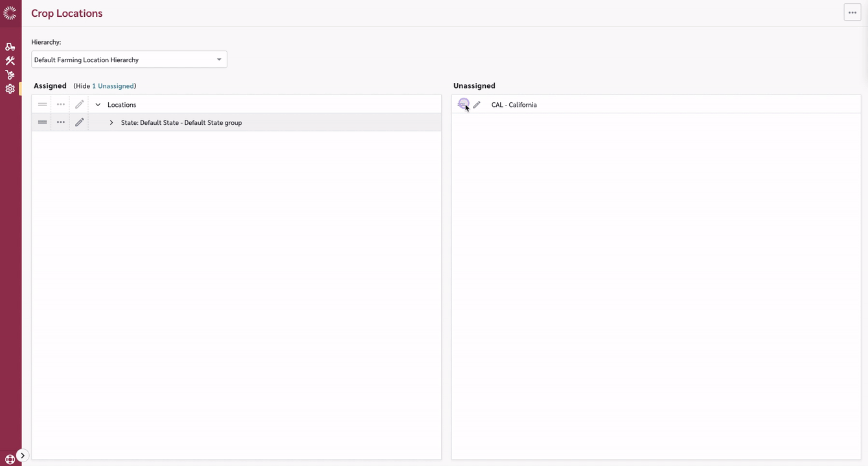Collapse the Locations tree node
868x466 pixels.
(98, 105)
